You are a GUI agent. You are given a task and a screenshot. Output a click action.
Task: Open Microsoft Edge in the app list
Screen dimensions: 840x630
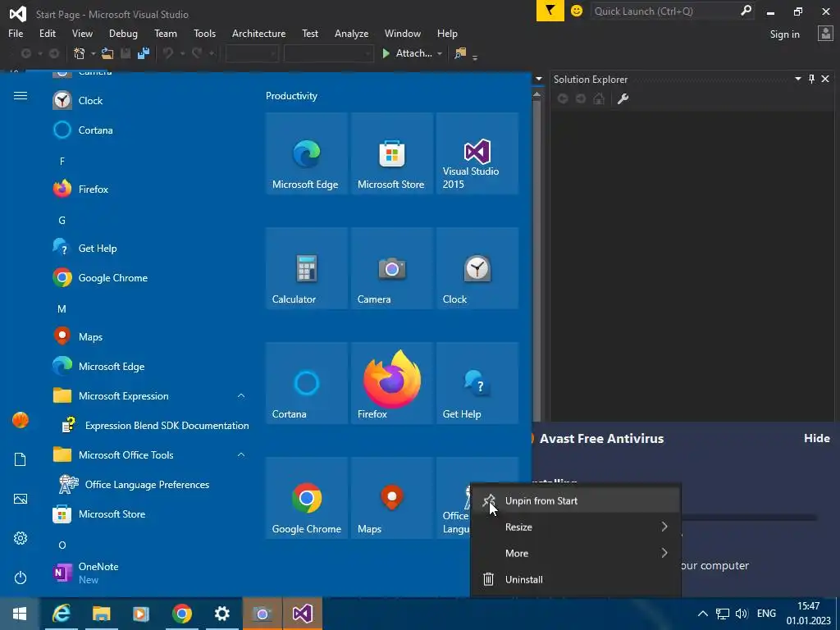pyautogui.click(x=150, y=367)
